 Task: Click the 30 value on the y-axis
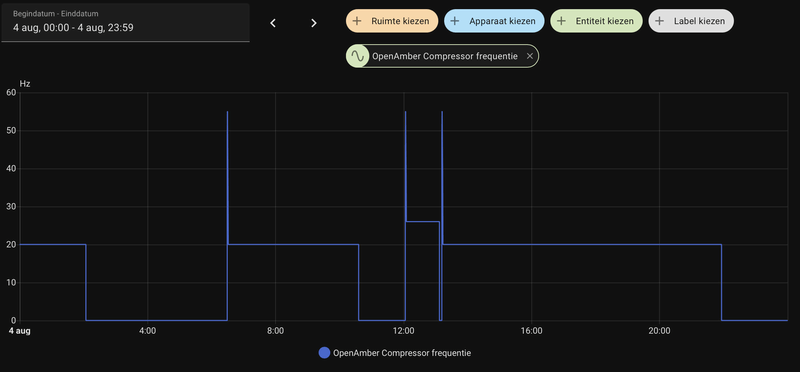pyautogui.click(x=11, y=207)
